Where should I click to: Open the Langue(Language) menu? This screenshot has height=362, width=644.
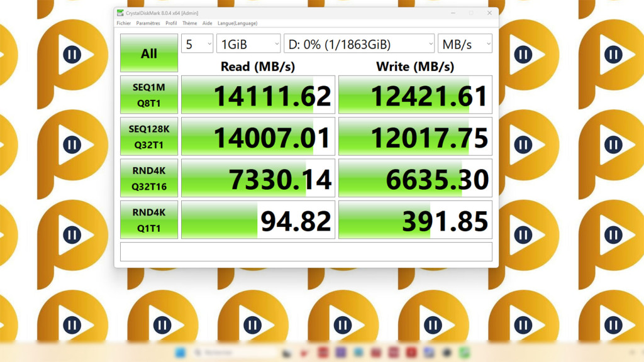pos(237,23)
